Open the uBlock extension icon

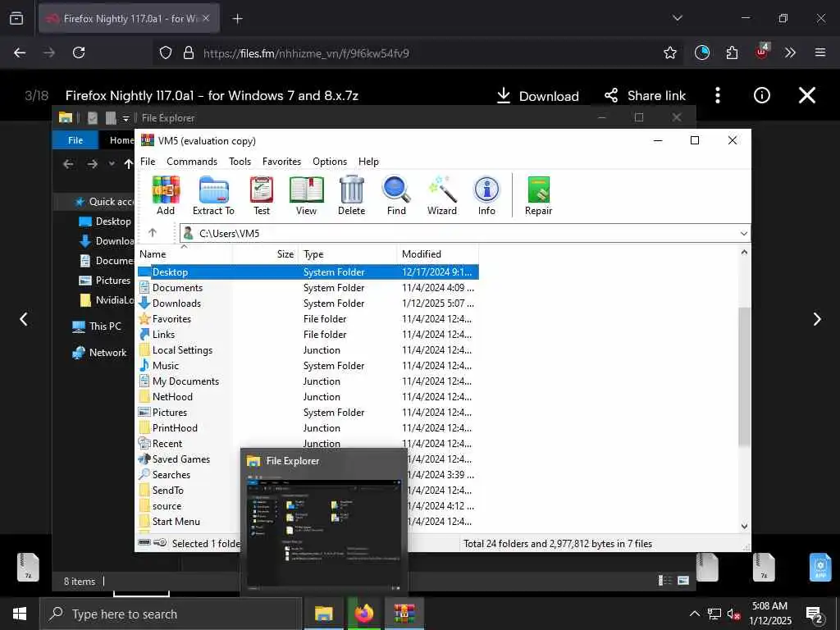pos(762,52)
